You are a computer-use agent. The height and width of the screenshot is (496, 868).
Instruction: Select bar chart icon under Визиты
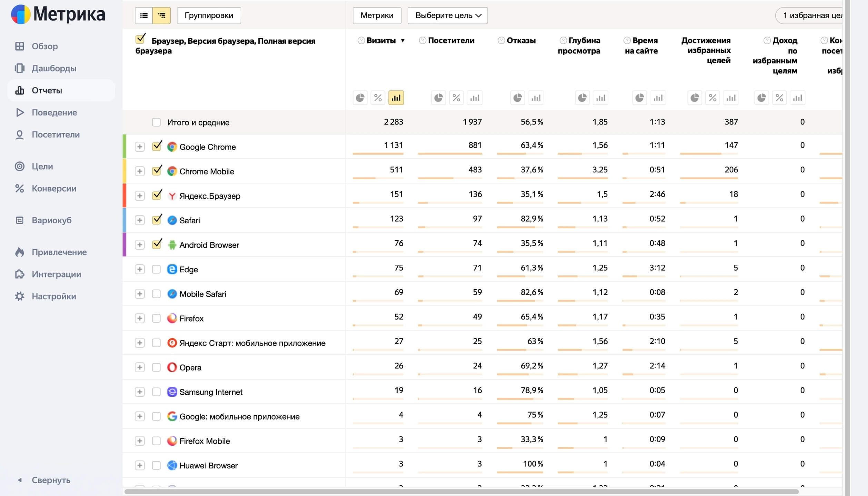click(396, 98)
